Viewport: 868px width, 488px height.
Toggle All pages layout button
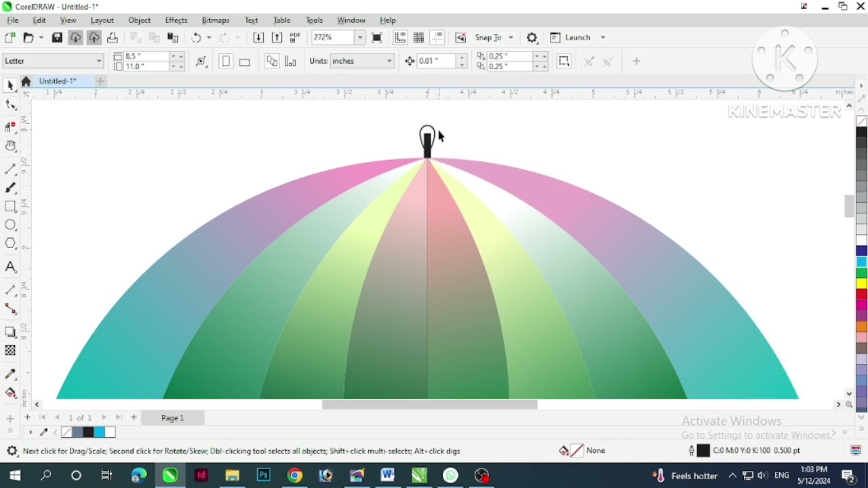(272, 62)
